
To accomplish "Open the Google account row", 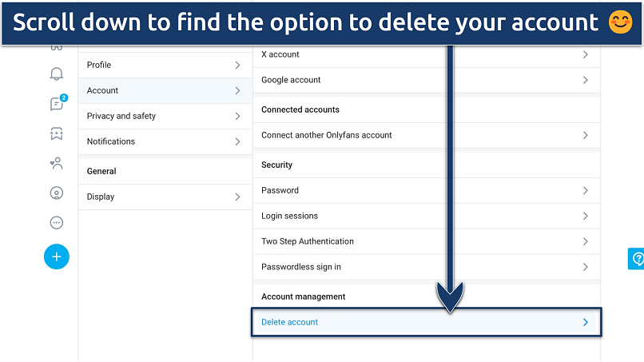I will (292, 80).
